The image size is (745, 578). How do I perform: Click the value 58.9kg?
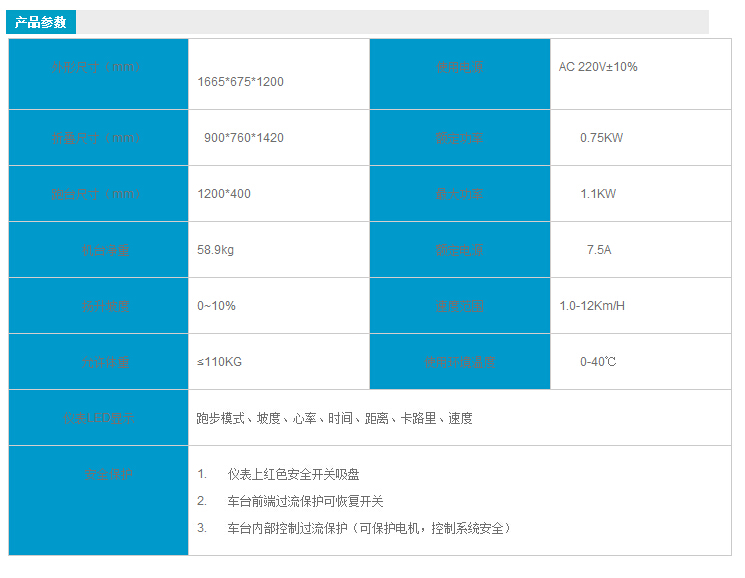coord(215,250)
